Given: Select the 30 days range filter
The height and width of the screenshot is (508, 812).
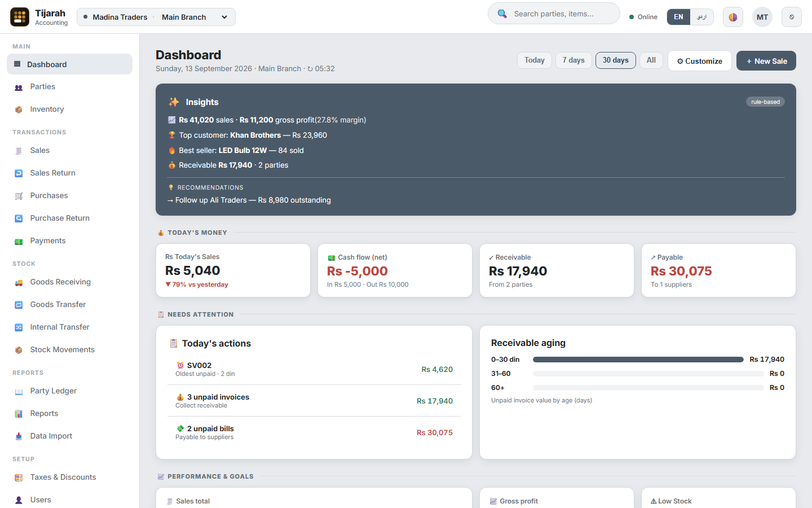Looking at the screenshot, I should [x=616, y=60].
